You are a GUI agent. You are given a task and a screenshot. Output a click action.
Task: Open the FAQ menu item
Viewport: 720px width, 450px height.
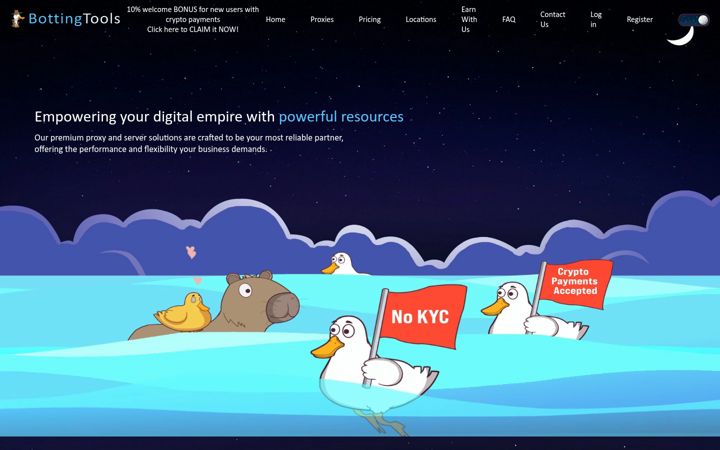[x=509, y=19]
